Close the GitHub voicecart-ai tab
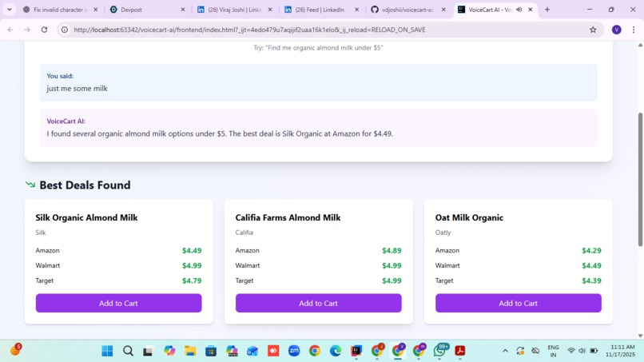This screenshot has height=362, width=644. point(443,10)
